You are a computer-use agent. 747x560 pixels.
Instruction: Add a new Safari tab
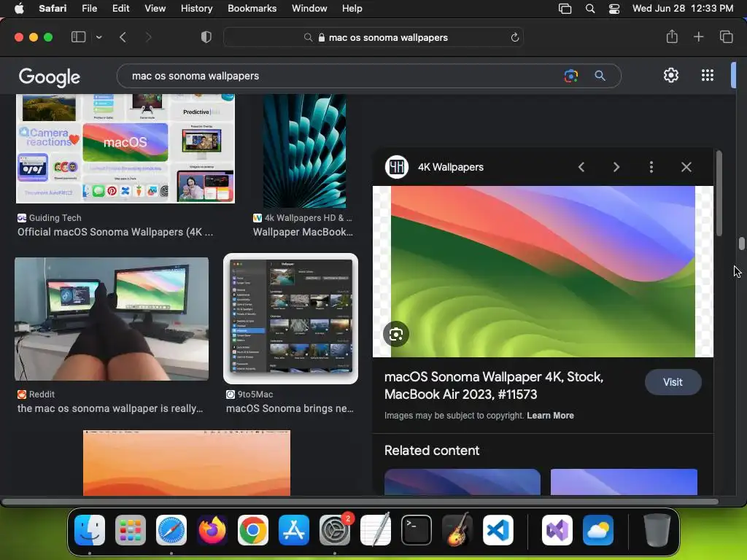pyautogui.click(x=698, y=36)
